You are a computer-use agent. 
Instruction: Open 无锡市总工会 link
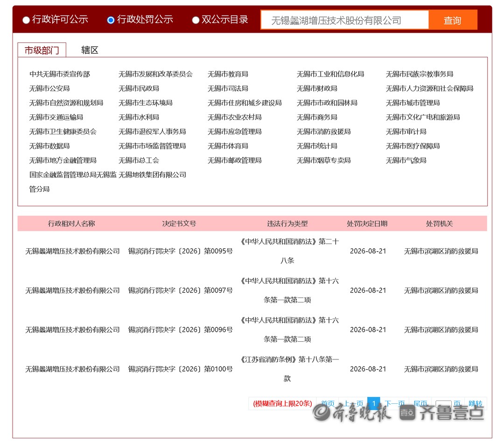click(139, 161)
